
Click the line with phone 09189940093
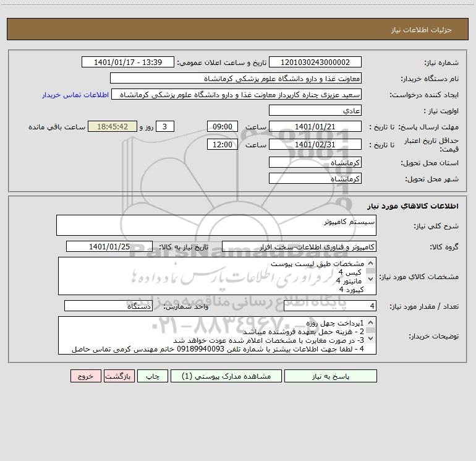click(x=218, y=349)
